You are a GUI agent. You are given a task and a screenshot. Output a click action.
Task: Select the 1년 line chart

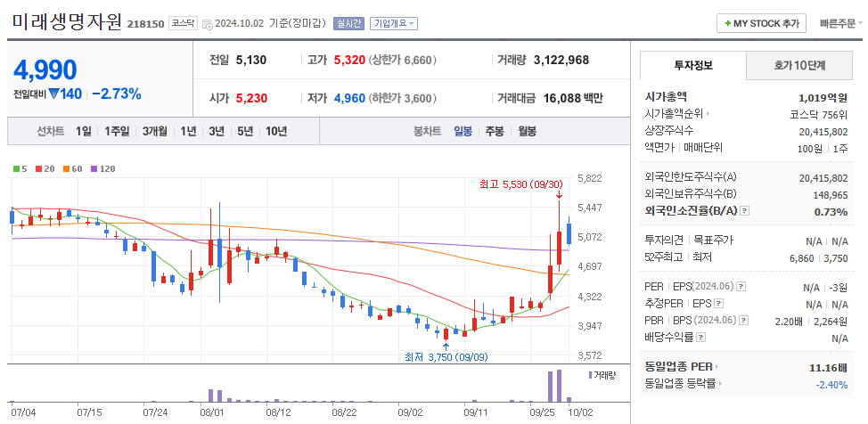188,131
